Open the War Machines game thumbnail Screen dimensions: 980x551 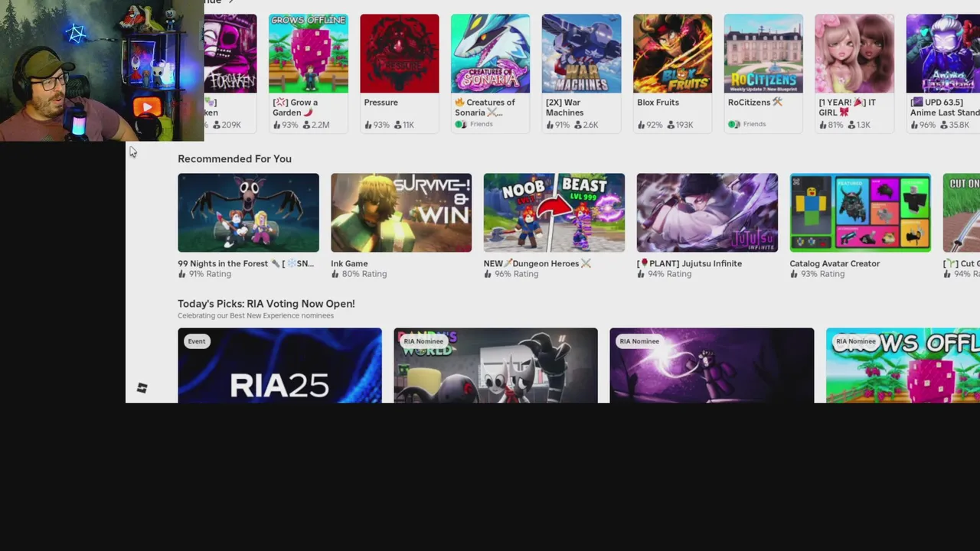tap(581, 54)
